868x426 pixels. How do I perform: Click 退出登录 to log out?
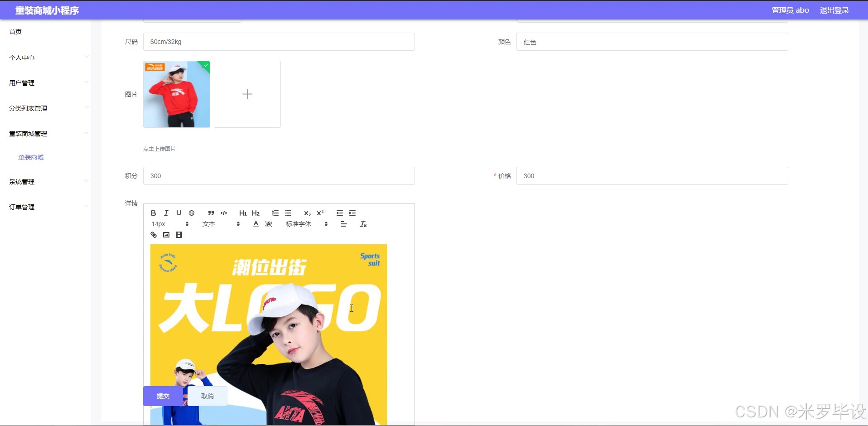(x=834, y=10)
